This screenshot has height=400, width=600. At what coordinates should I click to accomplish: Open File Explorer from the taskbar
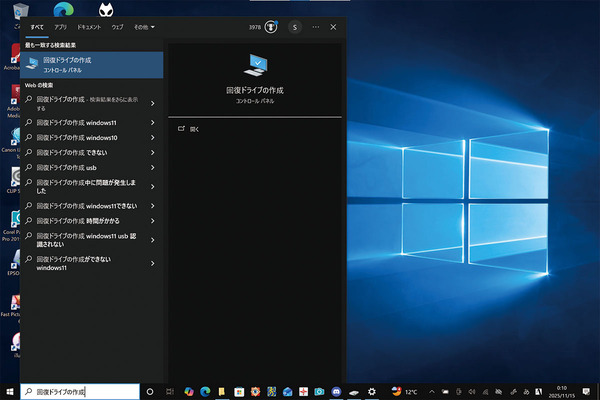coord(222,392)
